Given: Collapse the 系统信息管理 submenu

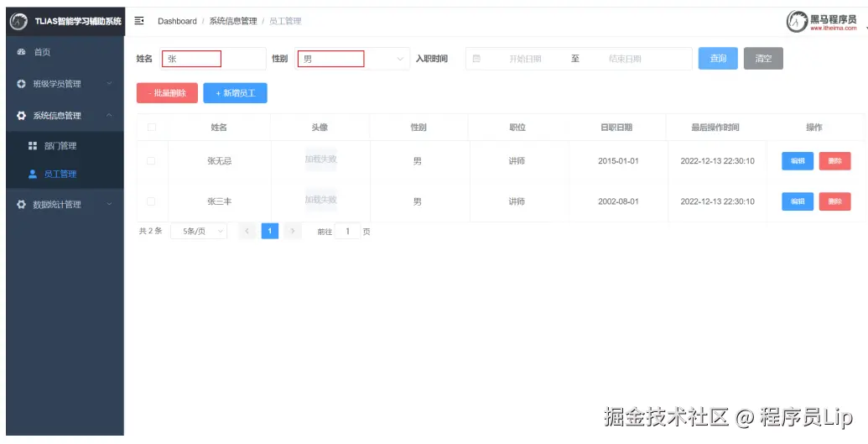Looking at the screenshot, I should pyautogui.click(x=109, y=115).
